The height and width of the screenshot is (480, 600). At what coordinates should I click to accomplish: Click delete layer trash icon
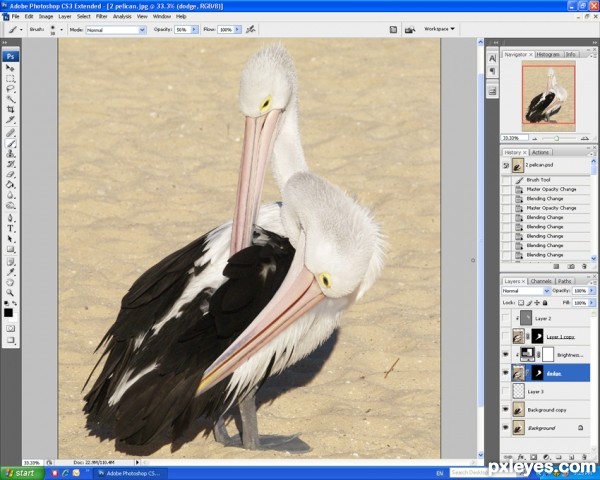coord(584,457)
